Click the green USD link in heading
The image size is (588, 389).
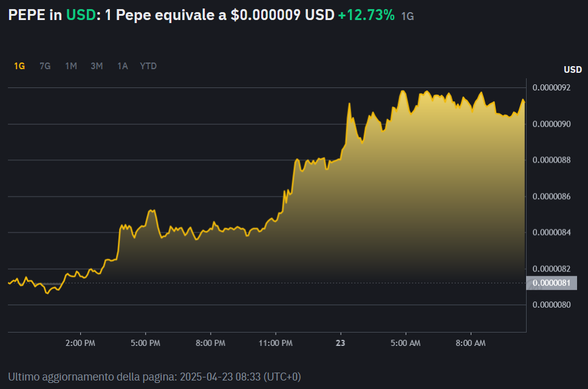pyautogui.click(x=81, y=15)
